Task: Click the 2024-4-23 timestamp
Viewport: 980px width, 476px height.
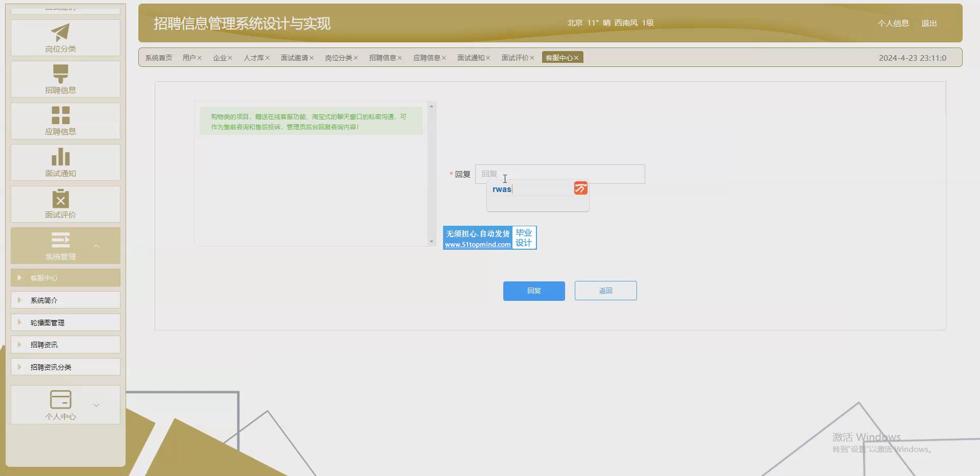Action: pyautogui.click(x=913, y=58)
